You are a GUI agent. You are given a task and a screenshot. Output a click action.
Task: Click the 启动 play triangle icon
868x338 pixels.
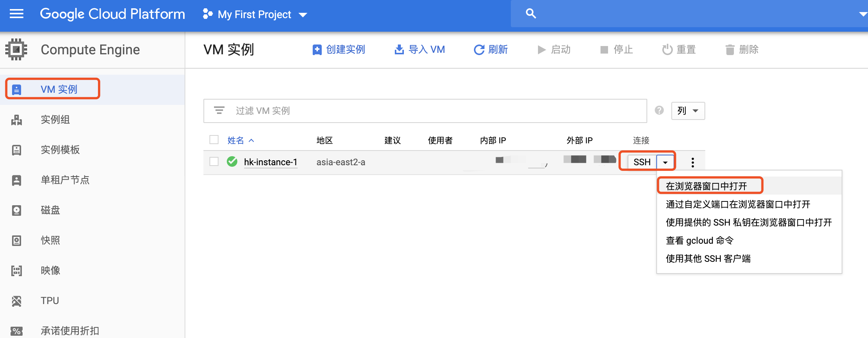tap(542, 50)
